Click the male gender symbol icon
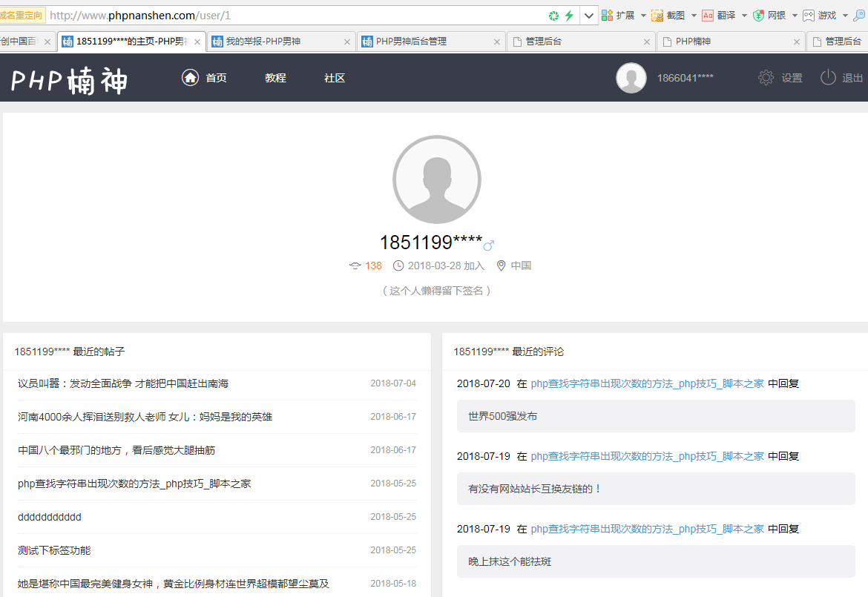Viewport: 868px width, 597px height. (x=488, y=245)
